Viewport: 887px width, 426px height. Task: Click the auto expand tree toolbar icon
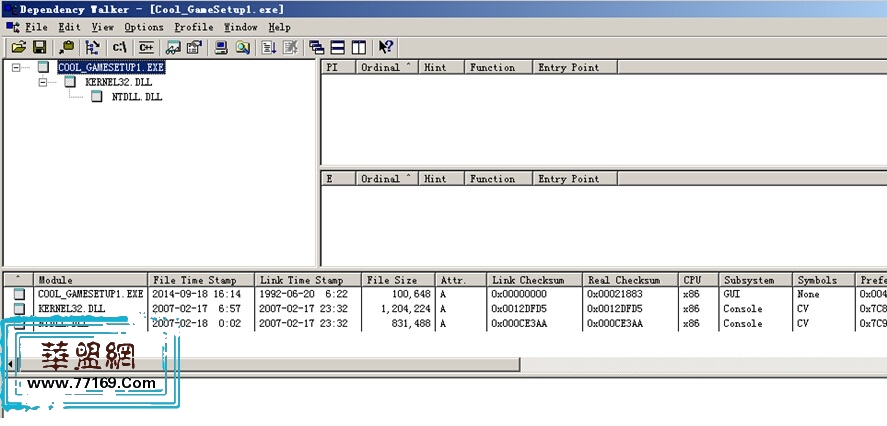[93, 47]
